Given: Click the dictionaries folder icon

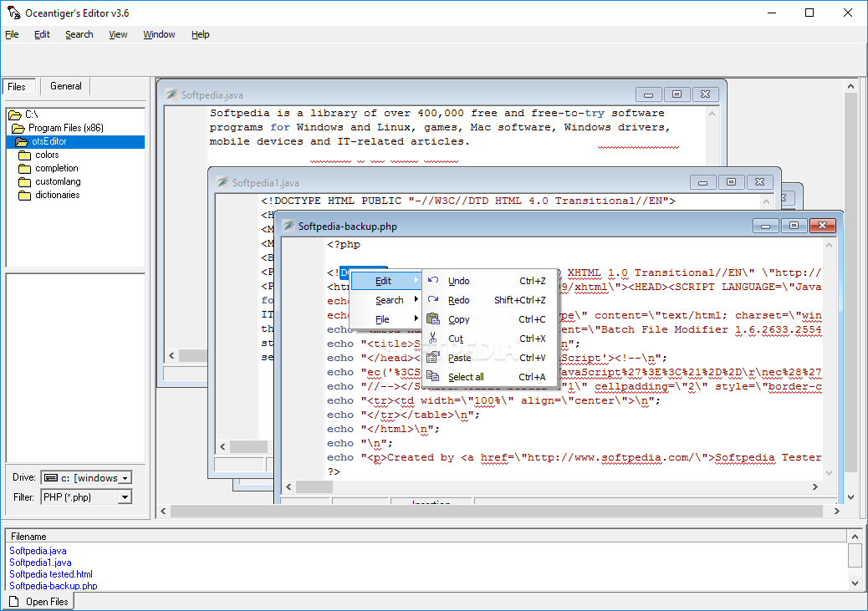Looking at the screenshot, I should click(x=24, y=195).
